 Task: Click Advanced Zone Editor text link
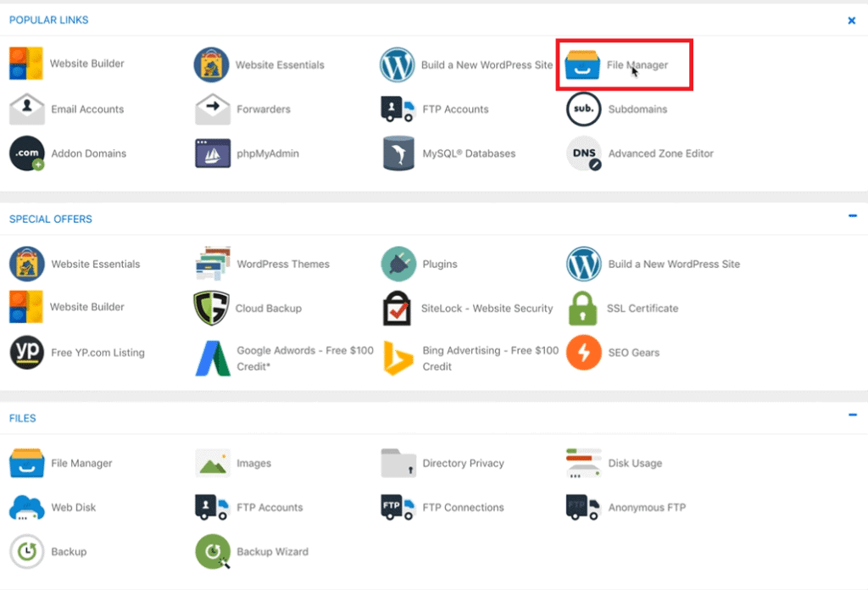point(660,153)
